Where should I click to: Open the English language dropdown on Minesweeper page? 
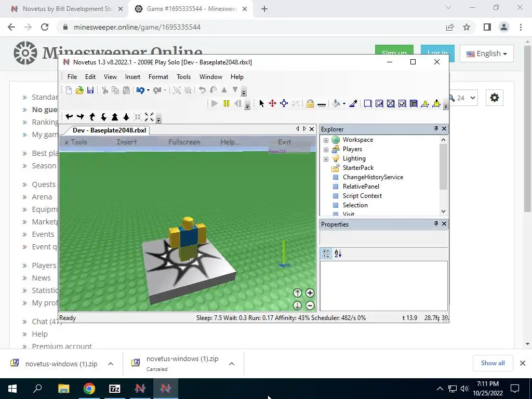(486, 54)
